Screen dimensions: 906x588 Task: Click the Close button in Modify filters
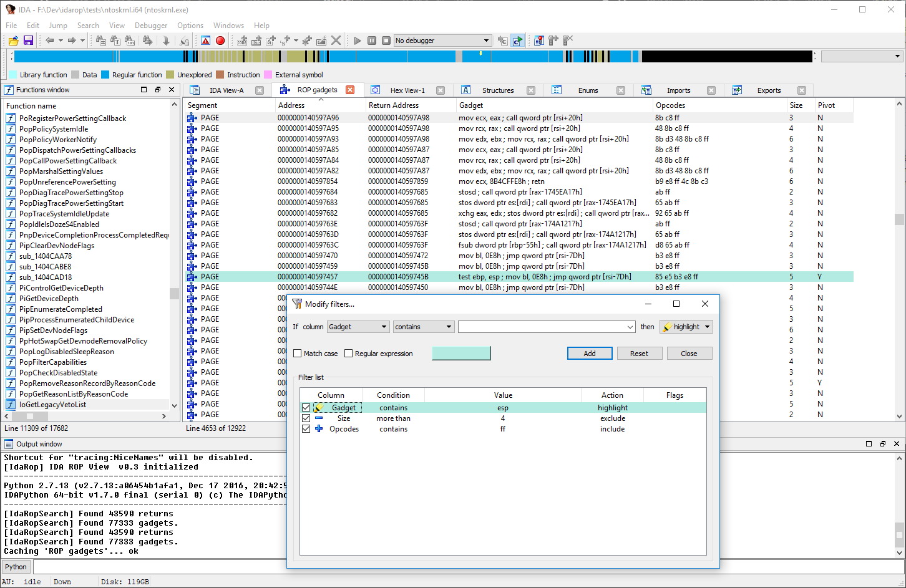tap(689, 354)
